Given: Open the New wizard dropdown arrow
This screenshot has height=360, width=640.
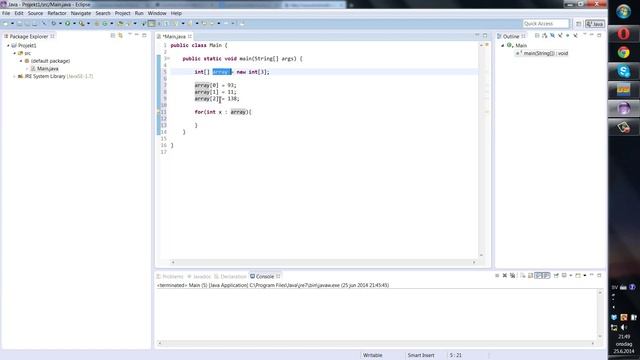Looking at the screenshot, I should click(13, 24).
